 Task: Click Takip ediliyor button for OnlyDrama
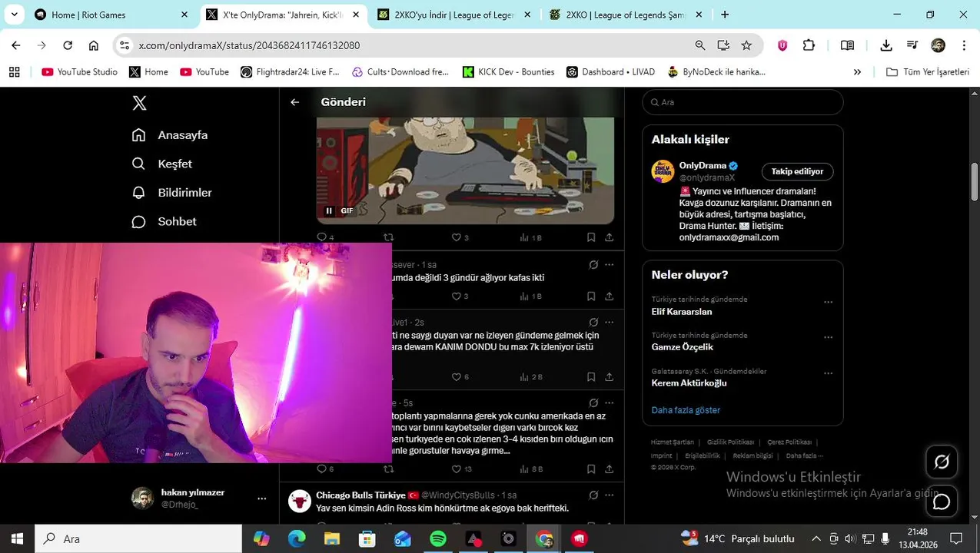tap(797, 171)
